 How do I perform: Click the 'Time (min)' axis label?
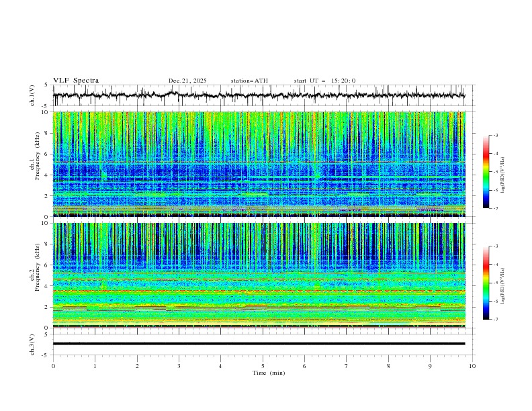269,373
